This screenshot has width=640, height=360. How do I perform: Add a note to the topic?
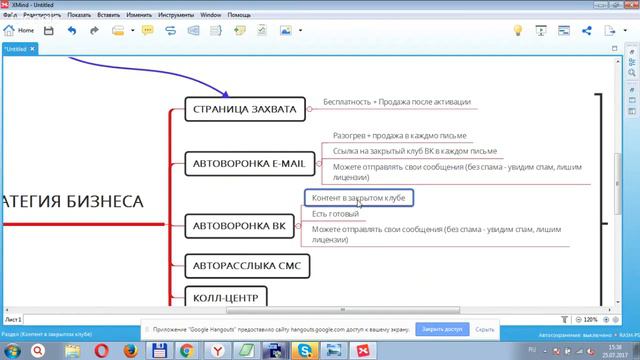tap(239, 30)
